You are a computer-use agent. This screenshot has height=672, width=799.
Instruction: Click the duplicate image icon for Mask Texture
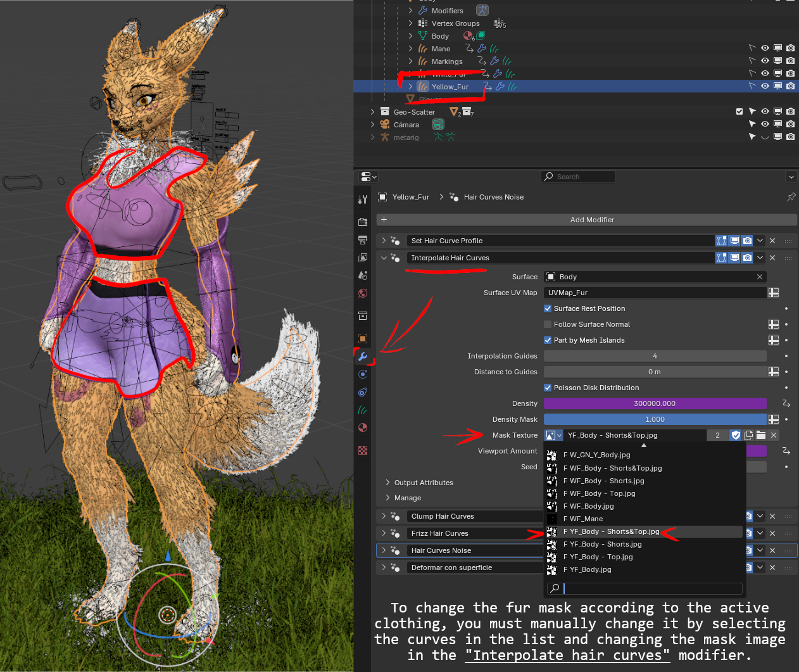748,435
